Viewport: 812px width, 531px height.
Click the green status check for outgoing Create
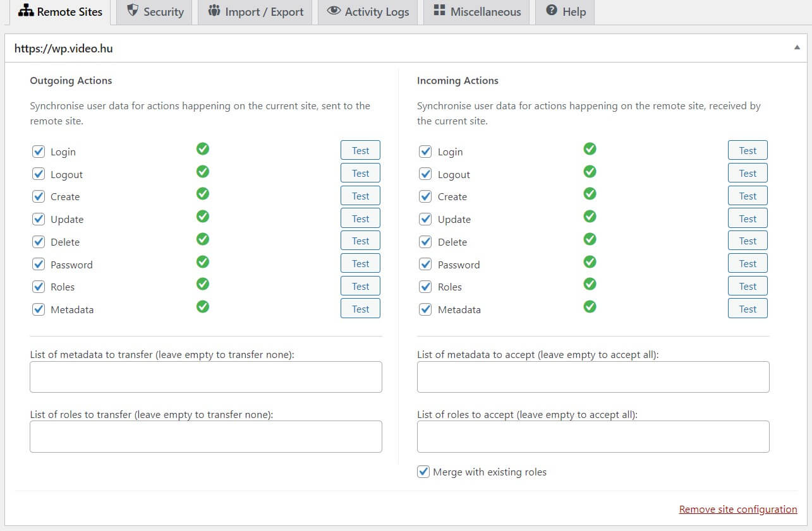tap(203, 194)
